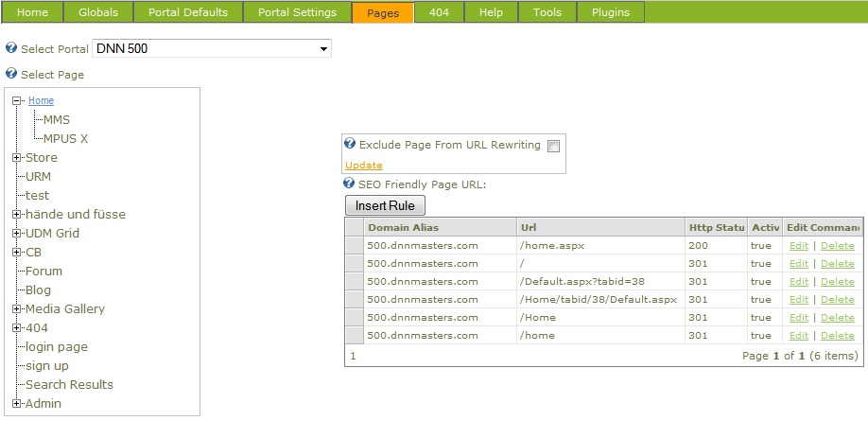Screen dimensions: 868x421
Task: Click 'Page 1 of 1 (6 items)' text
Action: tap(800, 356)
